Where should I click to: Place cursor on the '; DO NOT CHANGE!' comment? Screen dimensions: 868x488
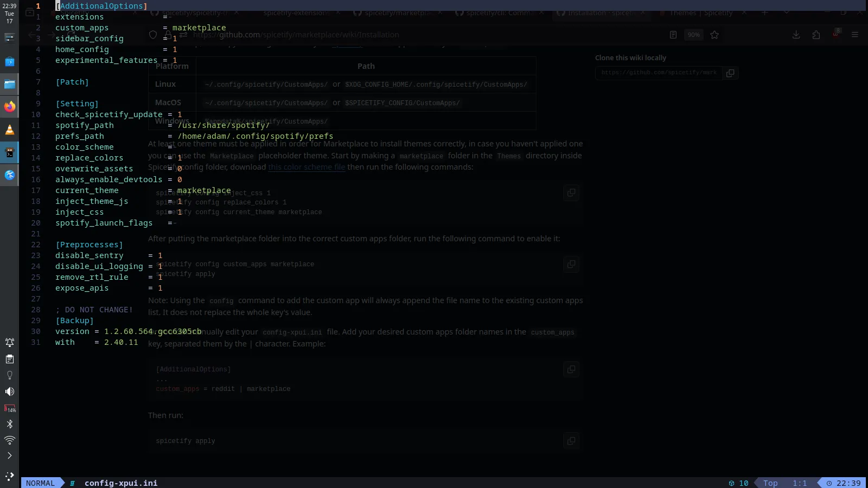(x=94, y=310)
